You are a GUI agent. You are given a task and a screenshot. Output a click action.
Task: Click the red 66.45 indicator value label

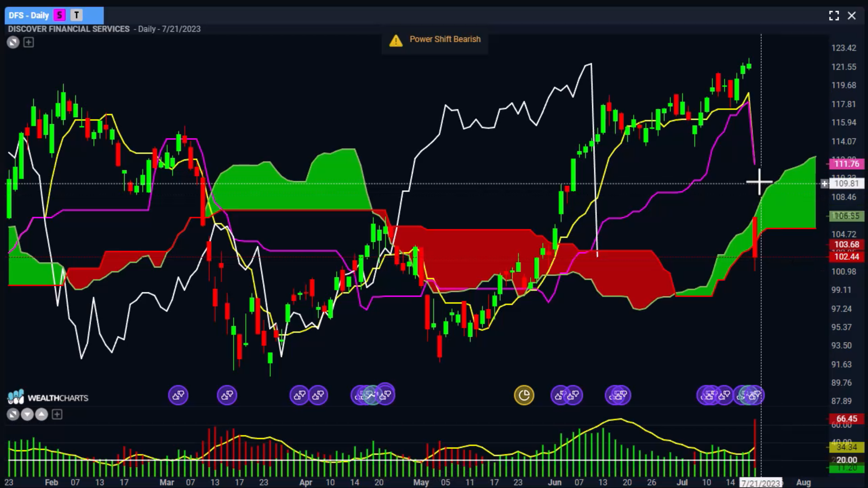tap(846, 418)
